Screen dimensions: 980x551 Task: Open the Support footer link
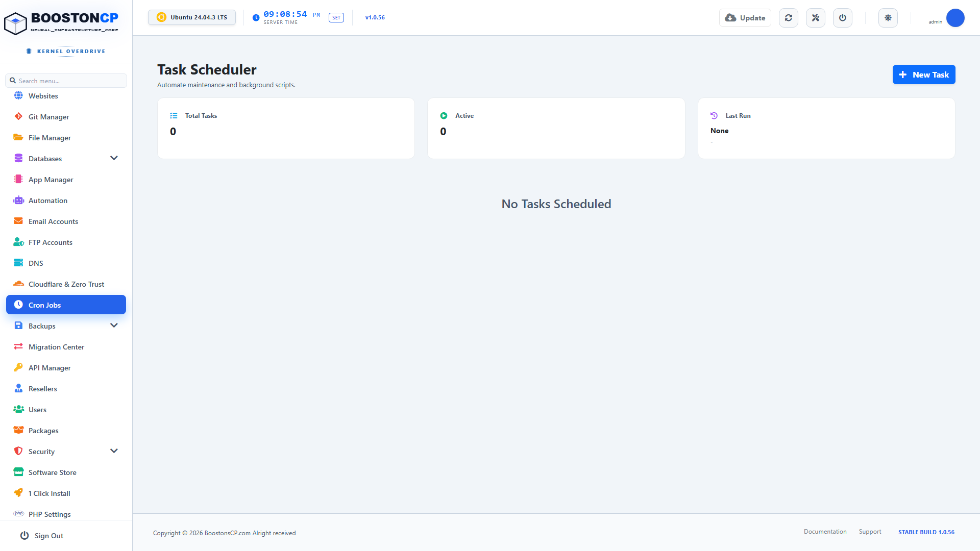pyautogui.click(x=870, y=532)
